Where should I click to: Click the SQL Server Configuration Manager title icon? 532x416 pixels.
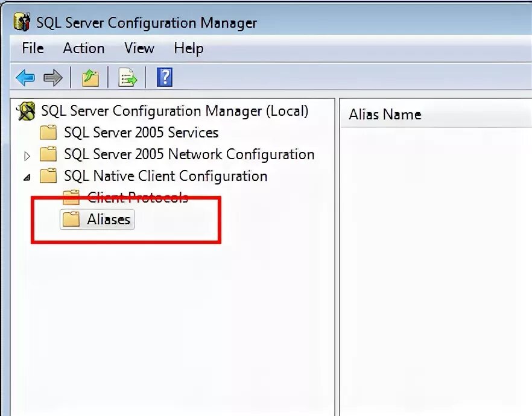tap(22, 22)
